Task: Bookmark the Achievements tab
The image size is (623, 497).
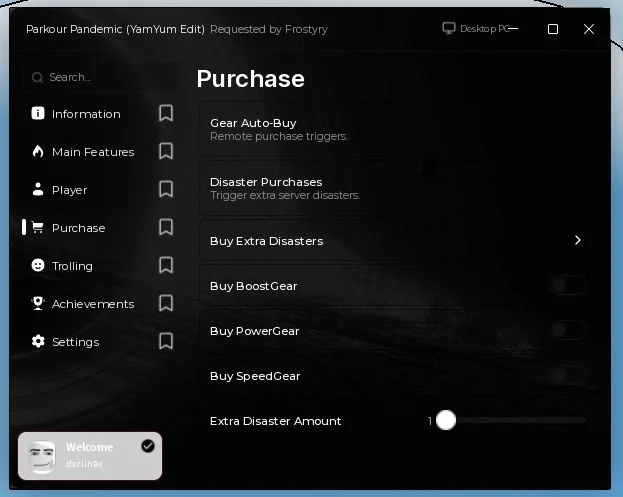Action: coord(166,303)
